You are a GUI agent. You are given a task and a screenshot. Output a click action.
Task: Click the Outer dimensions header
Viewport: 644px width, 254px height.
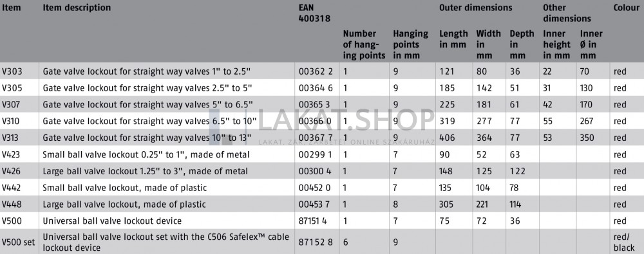[x=476, y=8]
